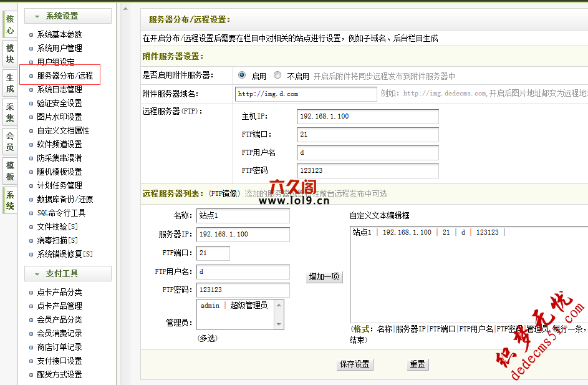This screenshot has height=385, width=588.
Task: Click the 增加一项 button
Action: (325, 277)
